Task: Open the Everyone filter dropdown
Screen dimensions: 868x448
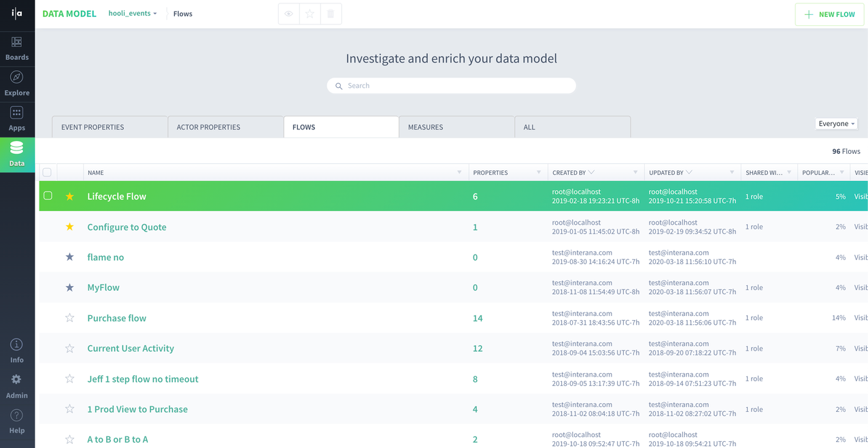Action: (x=836, y=124)
